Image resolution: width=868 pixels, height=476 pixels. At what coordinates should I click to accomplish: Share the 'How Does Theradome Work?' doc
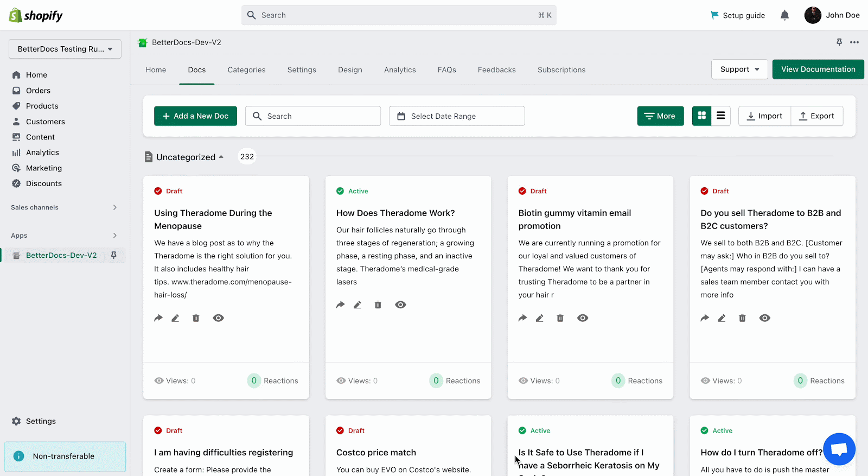pyautogui.click(x=341, y=305)
